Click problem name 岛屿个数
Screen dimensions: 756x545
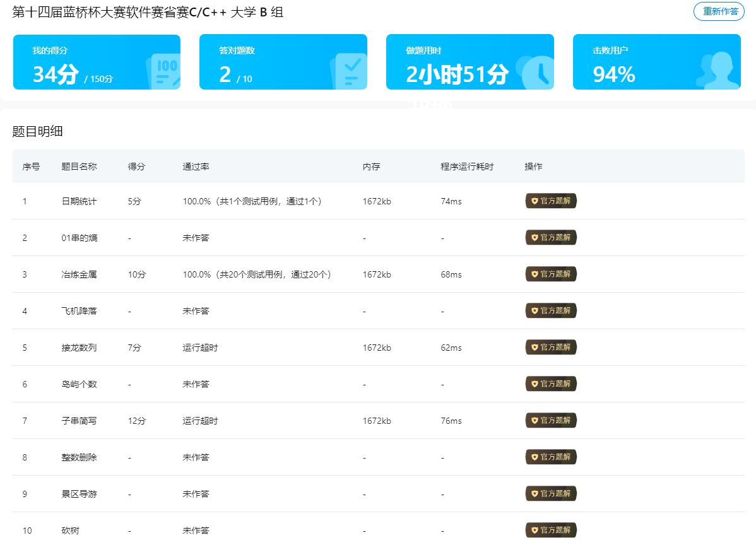click(79, 385)
